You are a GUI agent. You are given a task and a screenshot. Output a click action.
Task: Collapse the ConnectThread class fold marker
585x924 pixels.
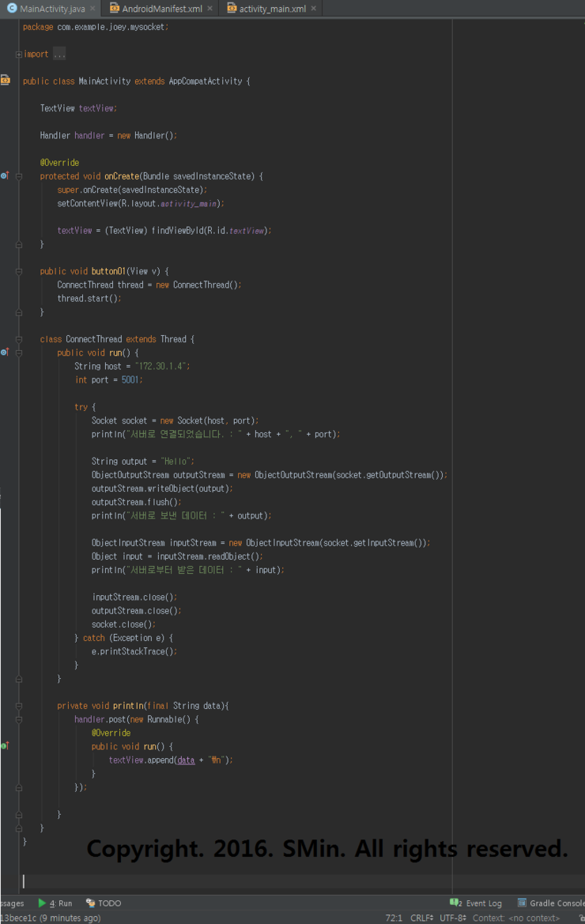pos(19,339)
